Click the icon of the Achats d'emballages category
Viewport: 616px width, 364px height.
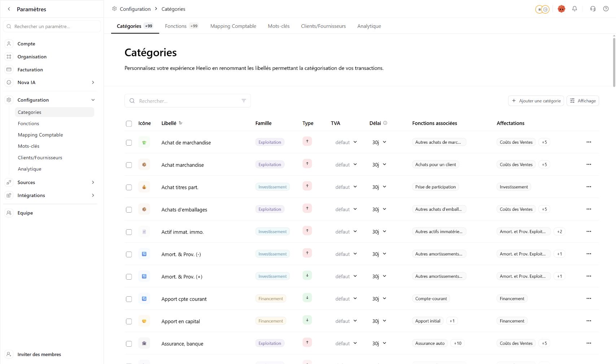pyautogui.click(x=144, y=209)
